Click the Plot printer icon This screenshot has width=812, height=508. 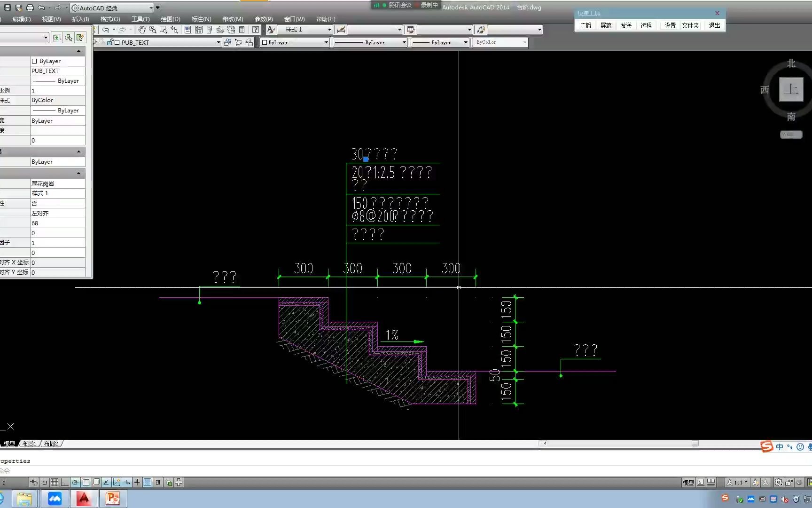tap(30, 8)
